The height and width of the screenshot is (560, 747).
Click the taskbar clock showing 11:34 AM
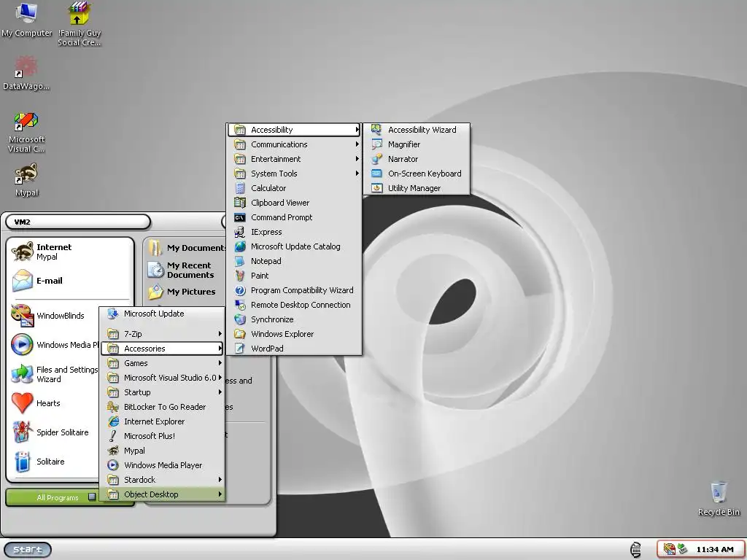[715, 550]
